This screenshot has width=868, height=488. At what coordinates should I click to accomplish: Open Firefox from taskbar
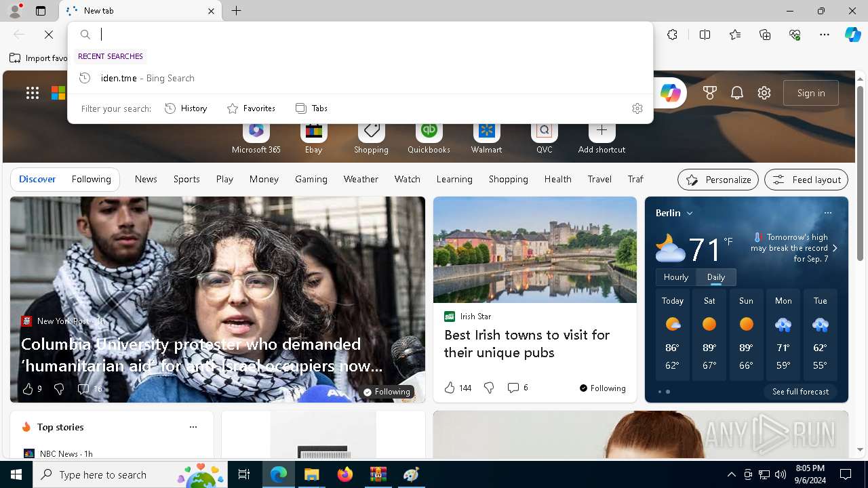click(345, 474)
